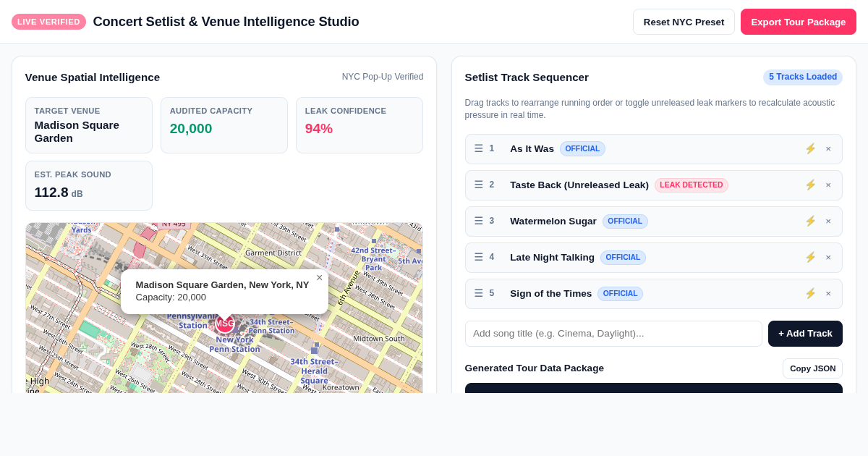Click the Garment District map label
This screenshot has width=868, height=456.
(x=273, y=253)
